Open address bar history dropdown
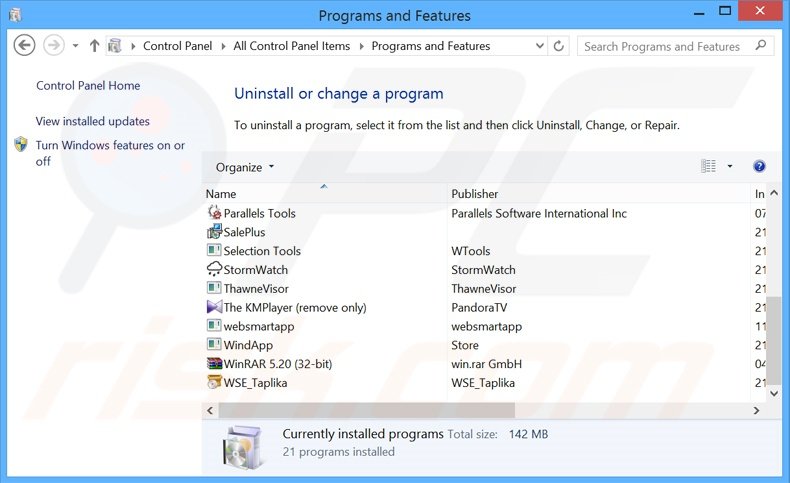790x483 pixels. click(x=540, y=46)
